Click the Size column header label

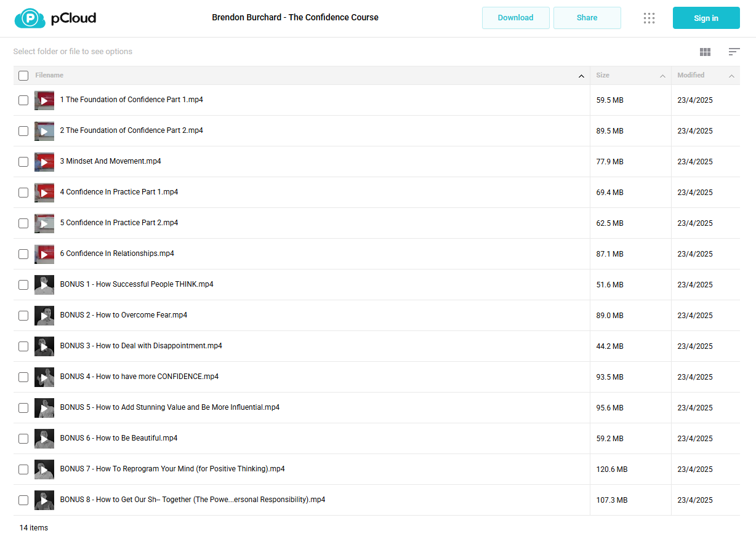coord(603,75)
